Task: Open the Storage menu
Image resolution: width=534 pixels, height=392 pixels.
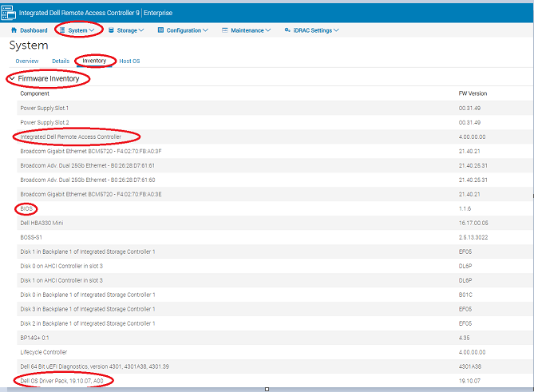Action: (x=126, y=30)
